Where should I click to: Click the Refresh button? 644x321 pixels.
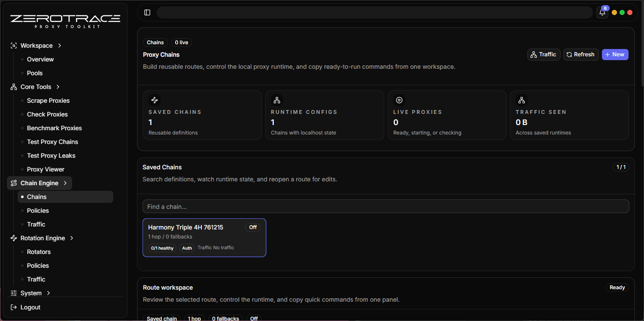click(580, 55)
